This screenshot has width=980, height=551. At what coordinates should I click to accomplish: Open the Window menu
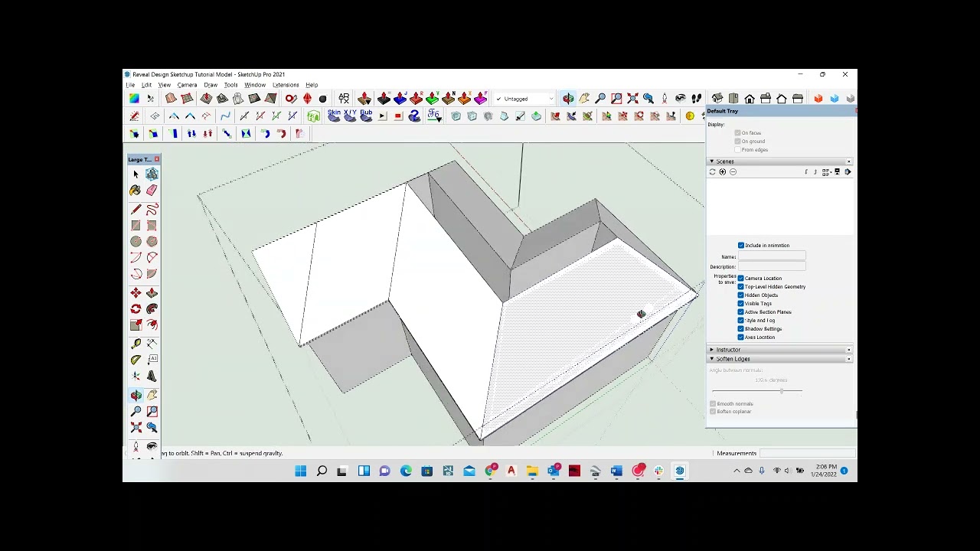pos(255,85)
